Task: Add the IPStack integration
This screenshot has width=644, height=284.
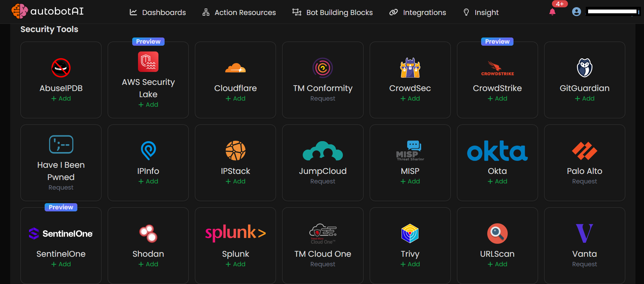Action: (x=235, y=181)
